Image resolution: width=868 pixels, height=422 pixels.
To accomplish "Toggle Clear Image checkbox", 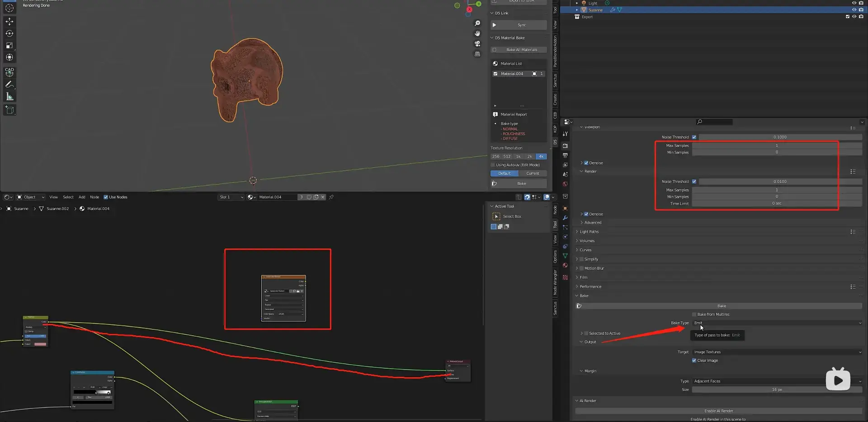I will [x=694, y=361].
